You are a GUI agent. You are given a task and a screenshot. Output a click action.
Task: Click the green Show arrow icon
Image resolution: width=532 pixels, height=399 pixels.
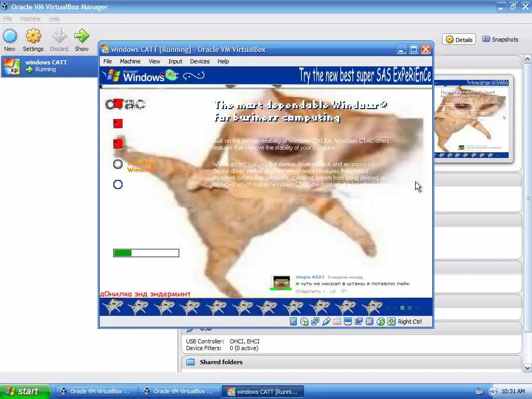(x=82, y=36)
